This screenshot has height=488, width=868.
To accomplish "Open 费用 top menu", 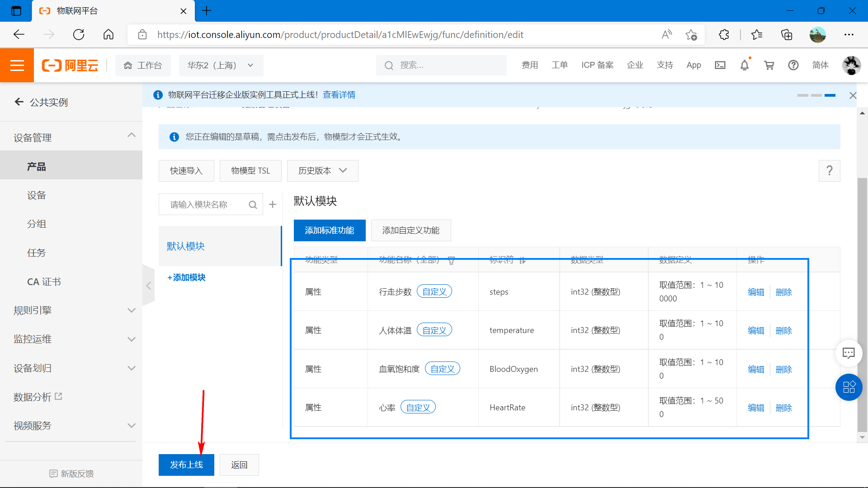I will click(x=530, y=65).
